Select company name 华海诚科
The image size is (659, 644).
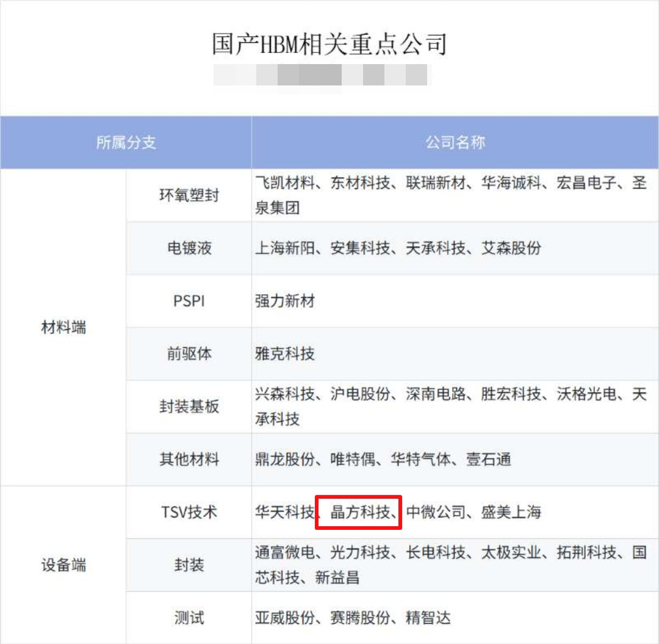511,183
